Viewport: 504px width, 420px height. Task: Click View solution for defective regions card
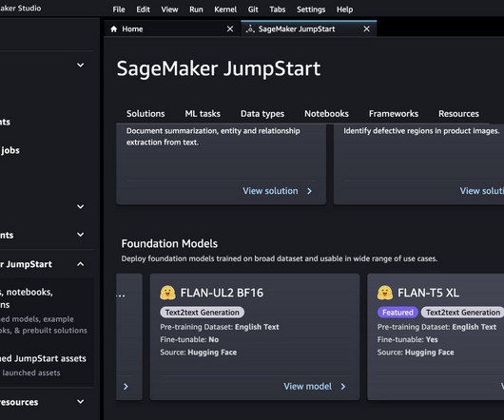click(481, 191)
